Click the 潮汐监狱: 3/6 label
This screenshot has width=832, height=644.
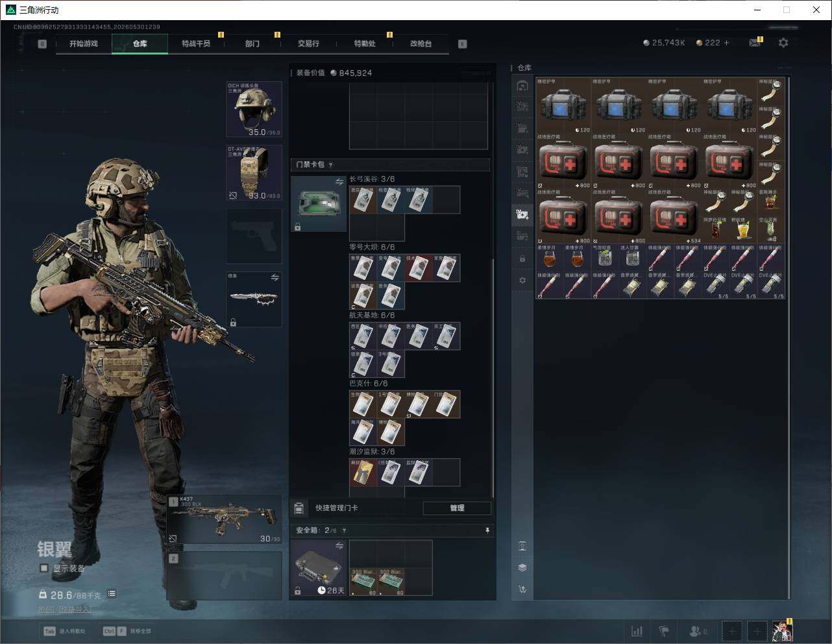click(372, 452)
